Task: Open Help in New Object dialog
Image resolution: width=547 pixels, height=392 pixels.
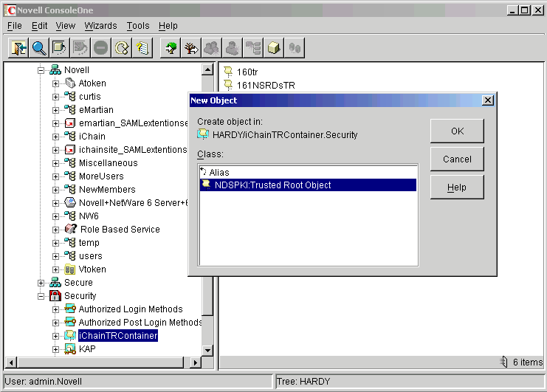Action: (x=457, y=188)
